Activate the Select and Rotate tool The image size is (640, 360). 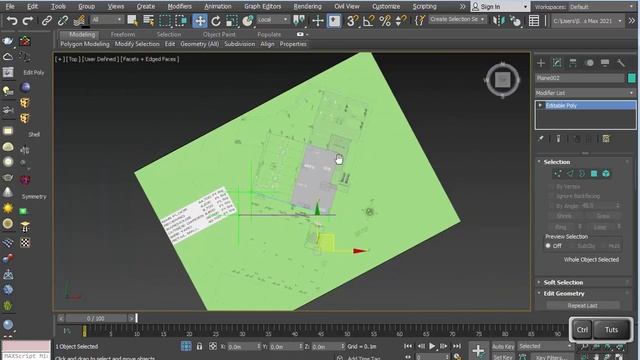click(216, 21)
